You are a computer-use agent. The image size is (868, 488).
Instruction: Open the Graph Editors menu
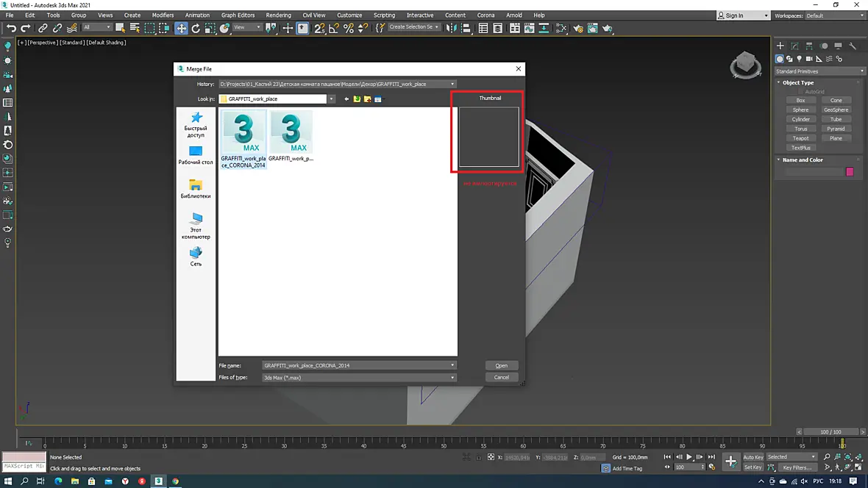coord(238,15)
